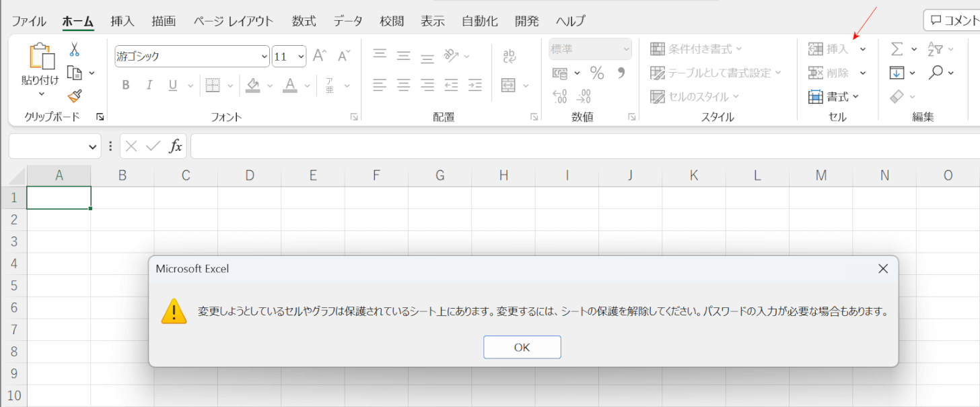The image size is (980, 407).
Task: Open the ファイル menu tab
Action: click(x=29, y=21)
